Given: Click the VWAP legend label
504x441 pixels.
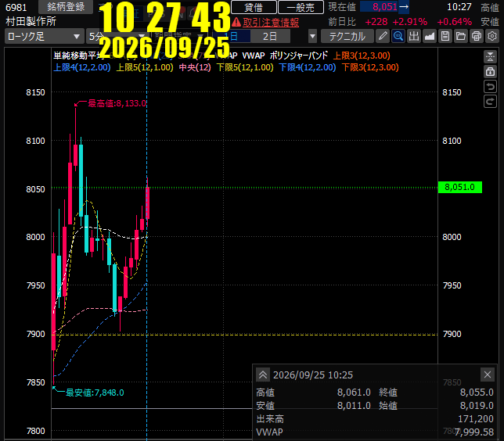Looking at the screenshot, I should click(x=254, y=56).
